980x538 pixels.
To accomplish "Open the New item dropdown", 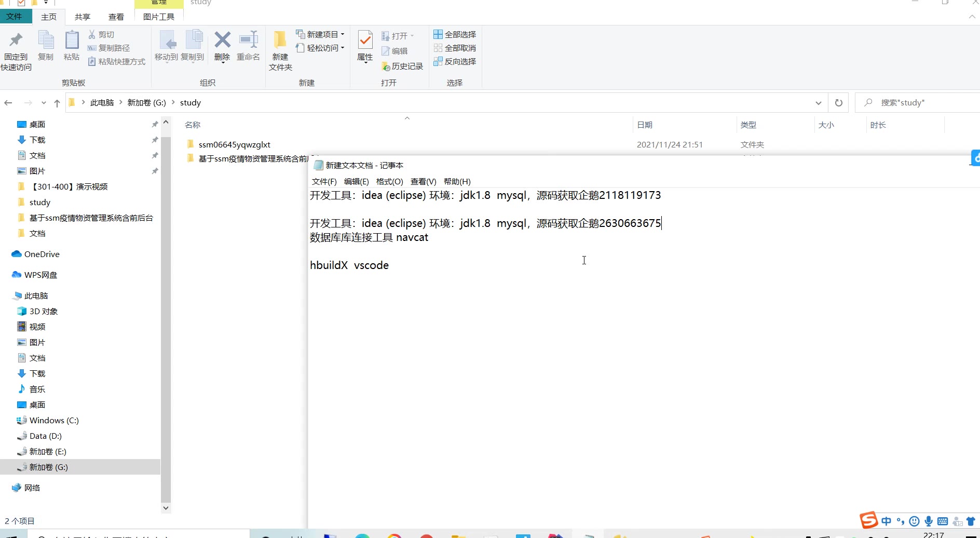I will (x=320, y=34).
